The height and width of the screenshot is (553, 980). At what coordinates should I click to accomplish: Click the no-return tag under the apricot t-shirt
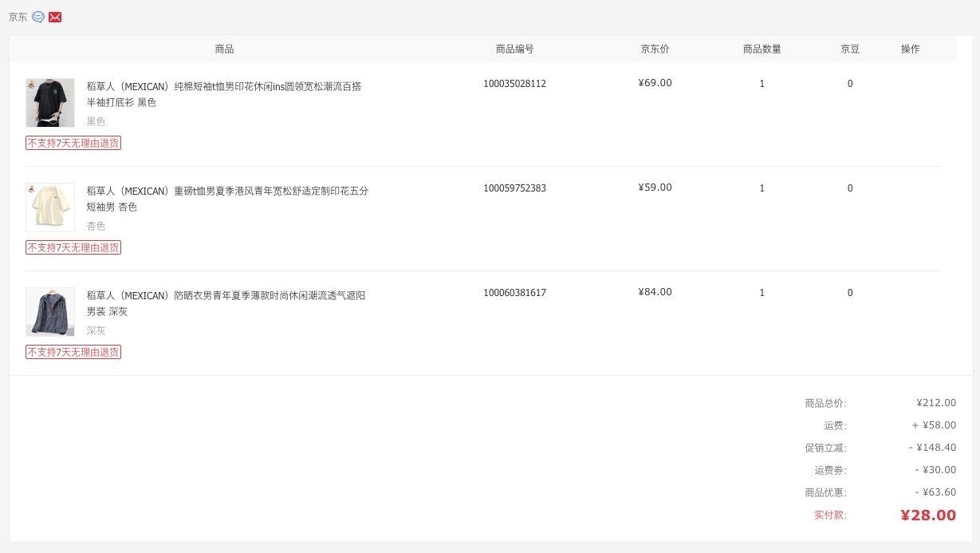[73, 247]
